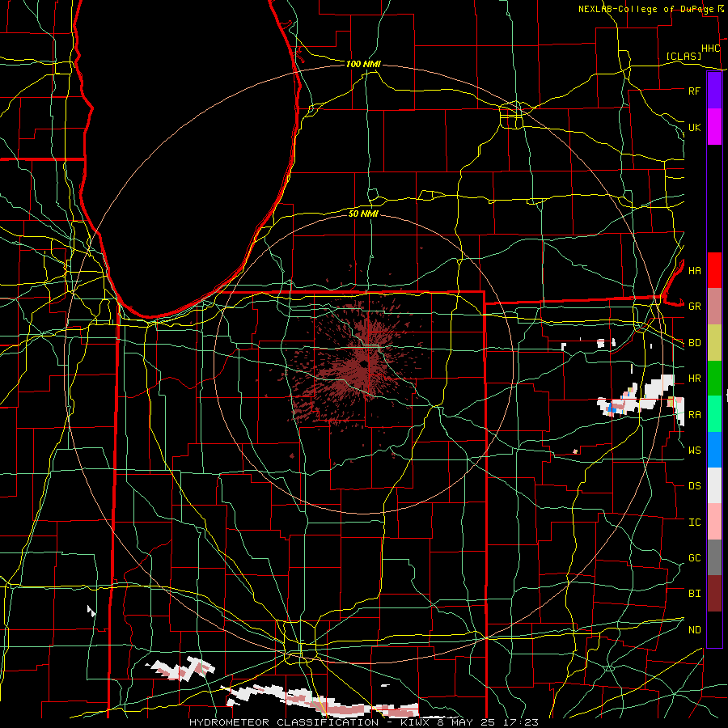This screenshot has width=728, height=728.
Task: Click the WS legend label
Action: [695, 450]
